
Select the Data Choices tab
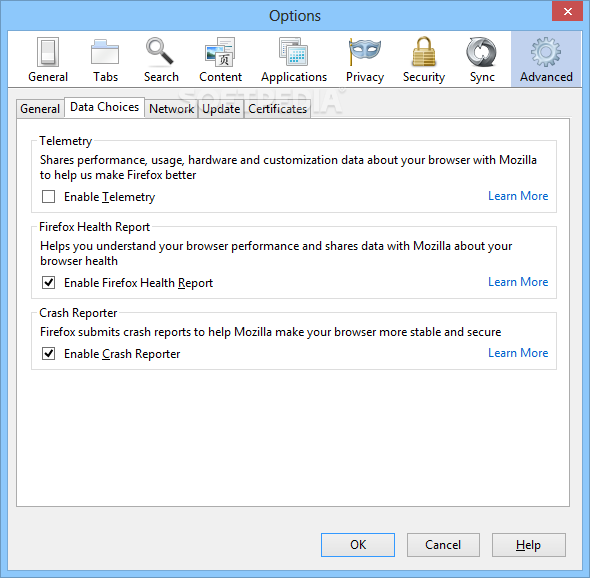point(105,107)
